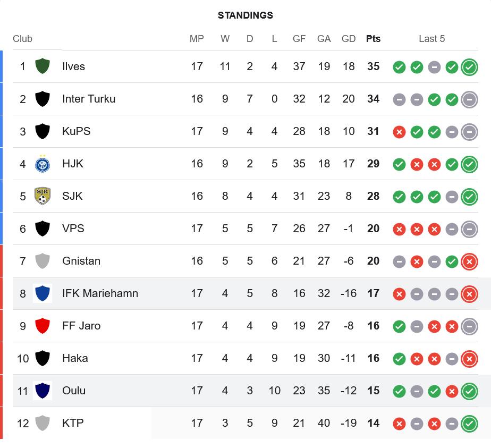Click Gnistan's most recent loss indicator
Image resolution: width=491 pixels, height=448 pixels.
click(469, 262)
